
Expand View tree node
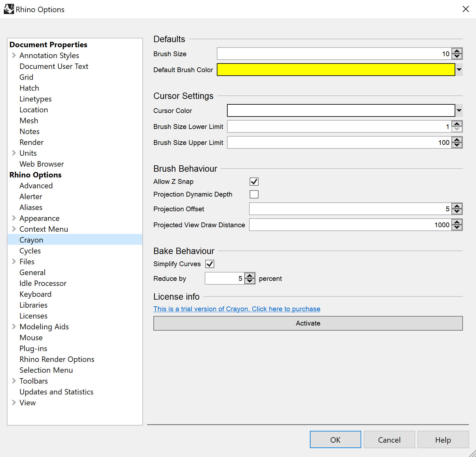click(x=14, y=402)
